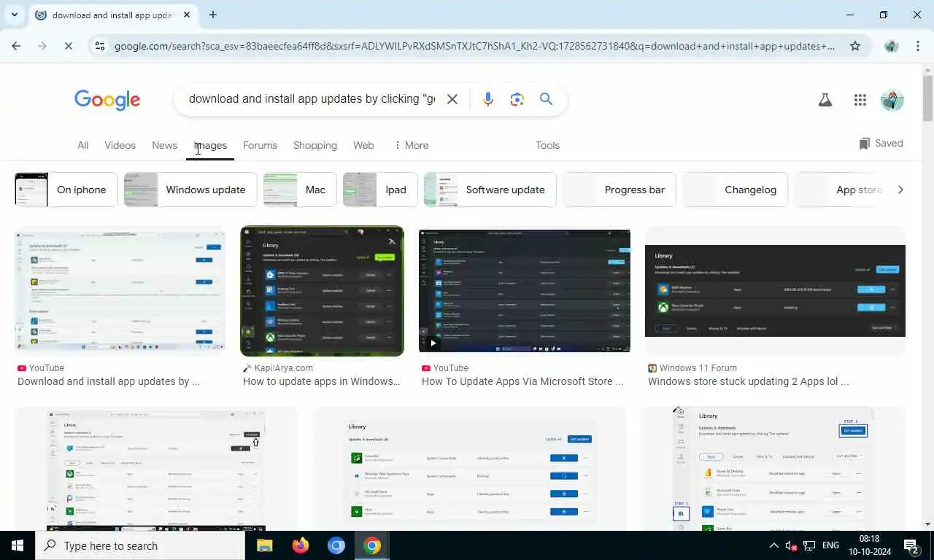Open Google account avatar
This screenshot has height=560, width=934.
(x=892, y=101)
